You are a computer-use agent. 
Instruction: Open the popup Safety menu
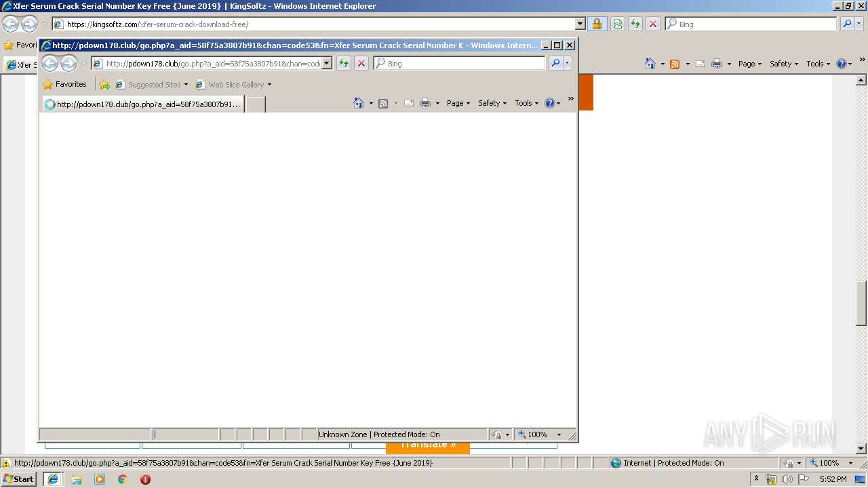coord(492,103)
